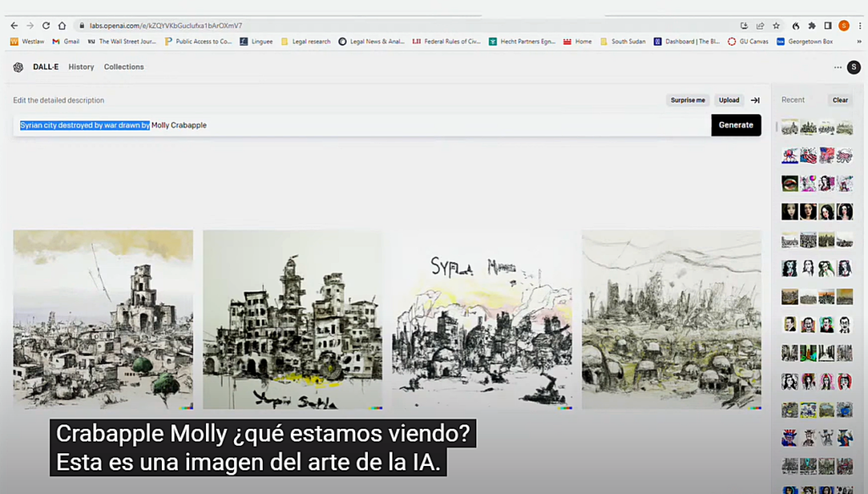Open the Linguee bookmark
This screenshot has height=494, width=868.
point(256,42)
